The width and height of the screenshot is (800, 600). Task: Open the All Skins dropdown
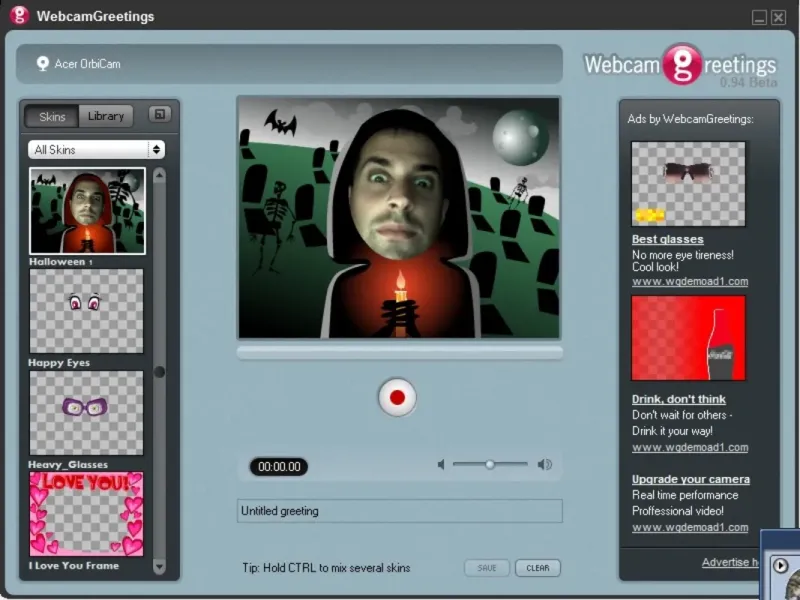point(96,149)
